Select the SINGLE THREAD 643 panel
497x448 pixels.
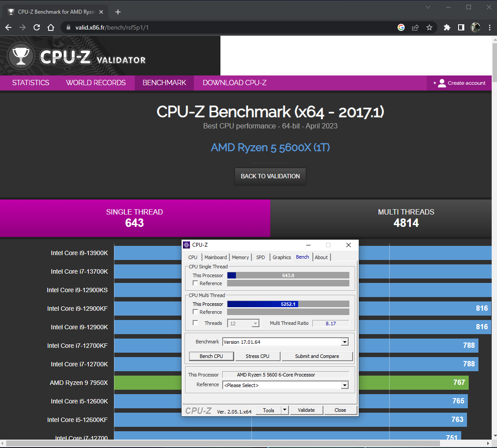tap(135, 218)
